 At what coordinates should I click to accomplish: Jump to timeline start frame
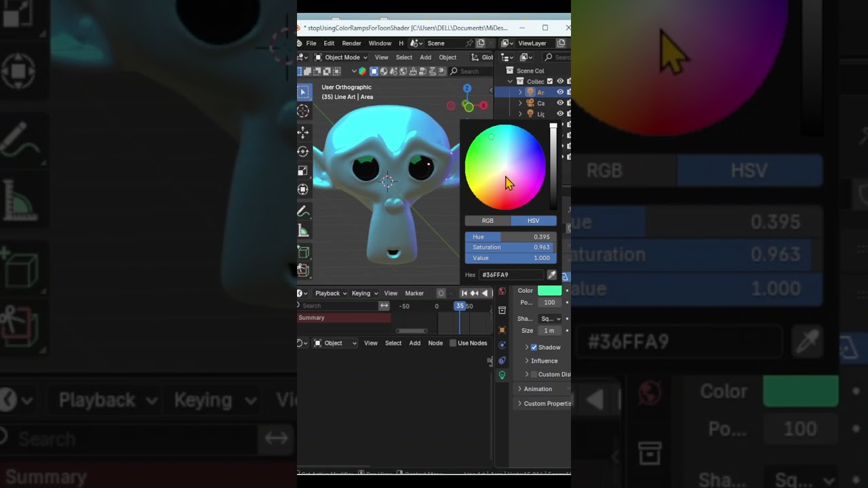tap(465, 293)
